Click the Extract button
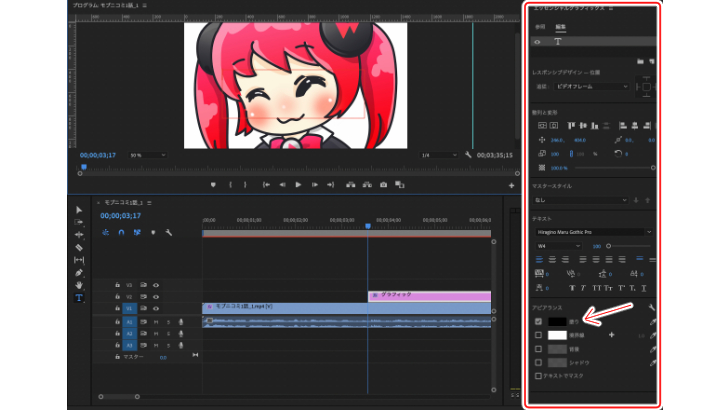The height and width of the screenshot is (410, 728). [367, 185]
